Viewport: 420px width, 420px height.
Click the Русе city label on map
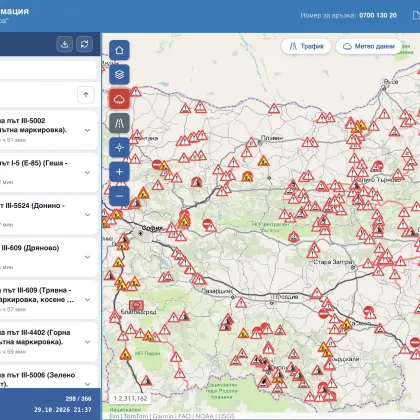[391, 82]
